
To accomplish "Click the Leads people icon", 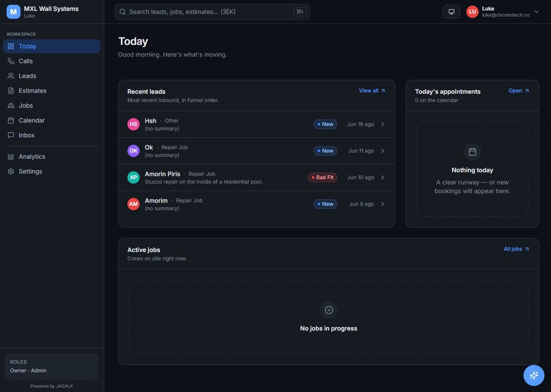I will pyautogui.click(x=11, y=76).
